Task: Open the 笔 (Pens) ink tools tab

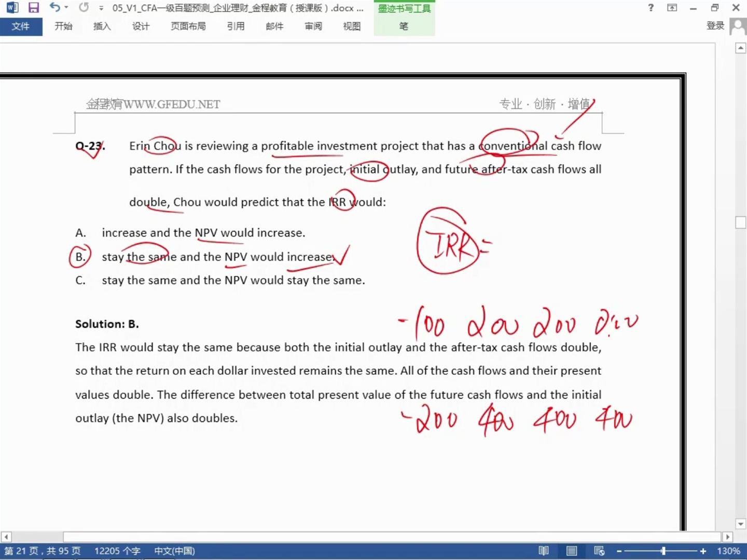Action: [x=404, y=26]
